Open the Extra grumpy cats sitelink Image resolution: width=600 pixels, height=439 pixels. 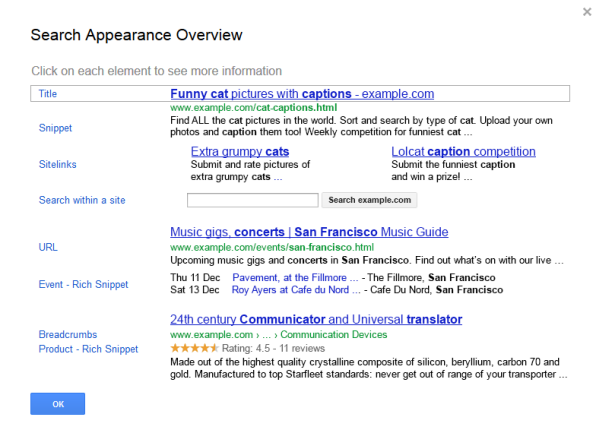[x=240, y=152]
